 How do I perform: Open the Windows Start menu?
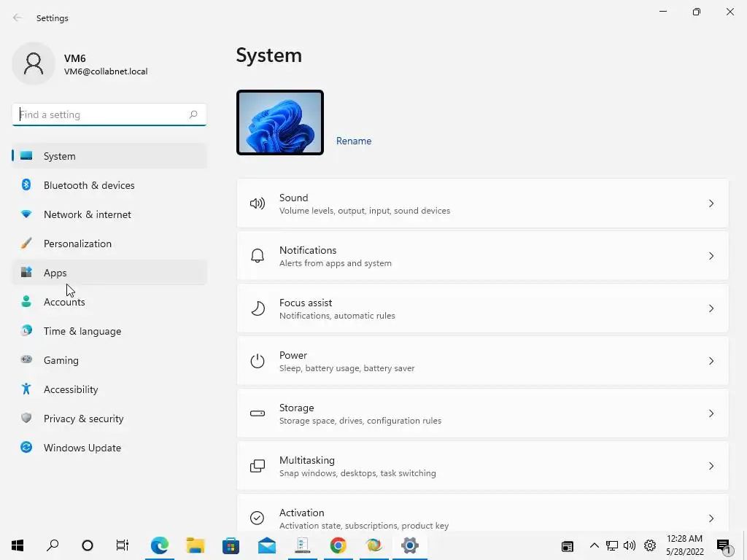(18, 545)
